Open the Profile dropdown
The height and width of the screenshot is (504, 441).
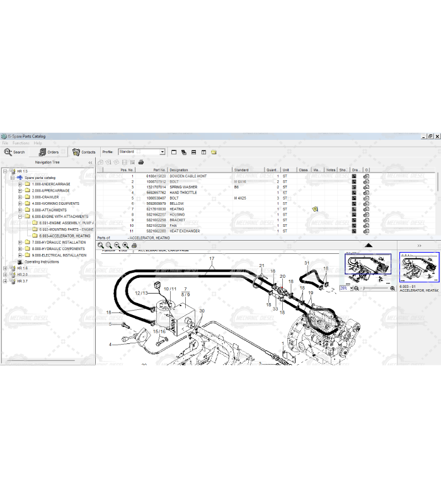(x=162, y=152)
